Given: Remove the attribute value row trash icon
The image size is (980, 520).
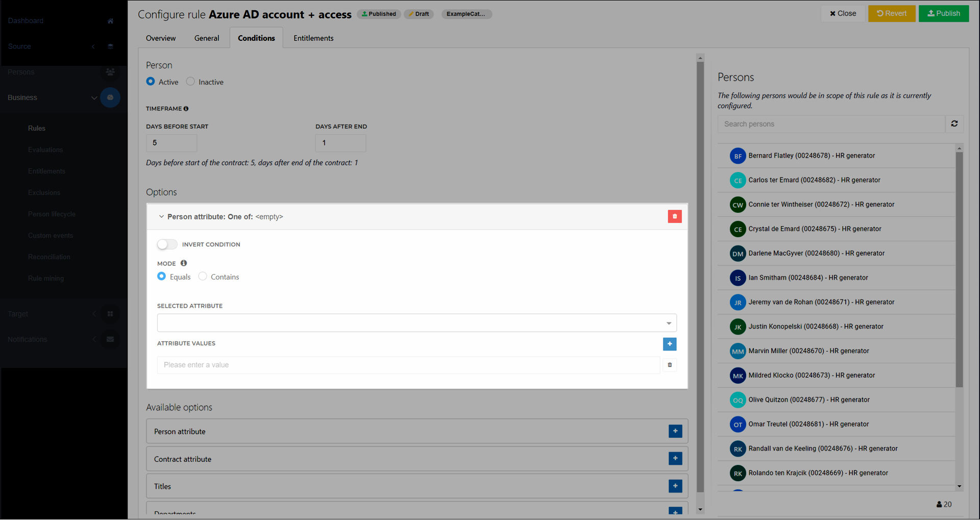Looking at the screenshot, I should point(669,365).
